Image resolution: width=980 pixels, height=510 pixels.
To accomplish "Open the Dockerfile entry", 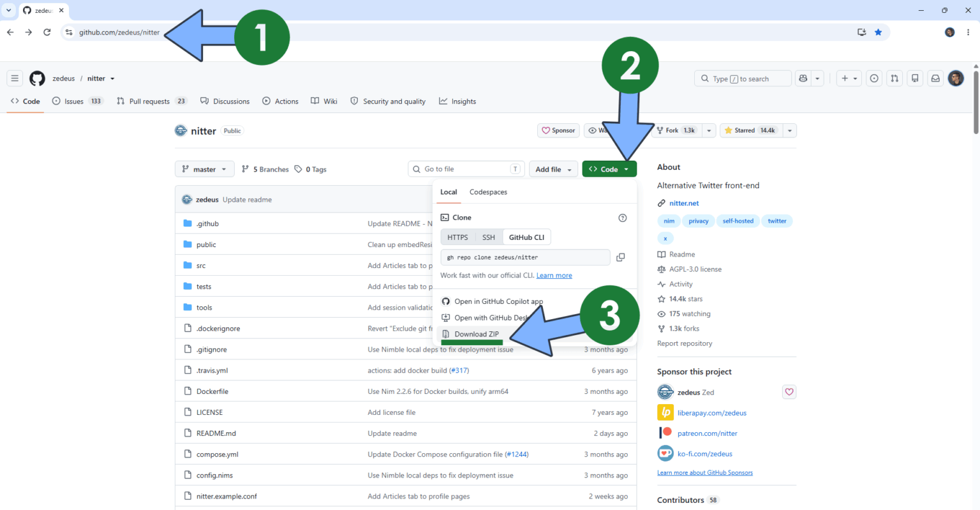I will (x=212, y=391).
